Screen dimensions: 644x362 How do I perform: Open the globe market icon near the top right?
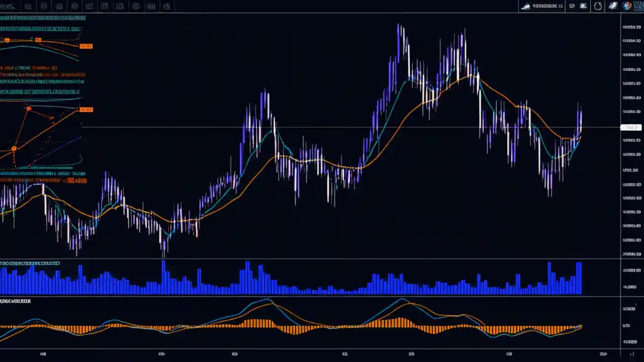click(613, 6)
